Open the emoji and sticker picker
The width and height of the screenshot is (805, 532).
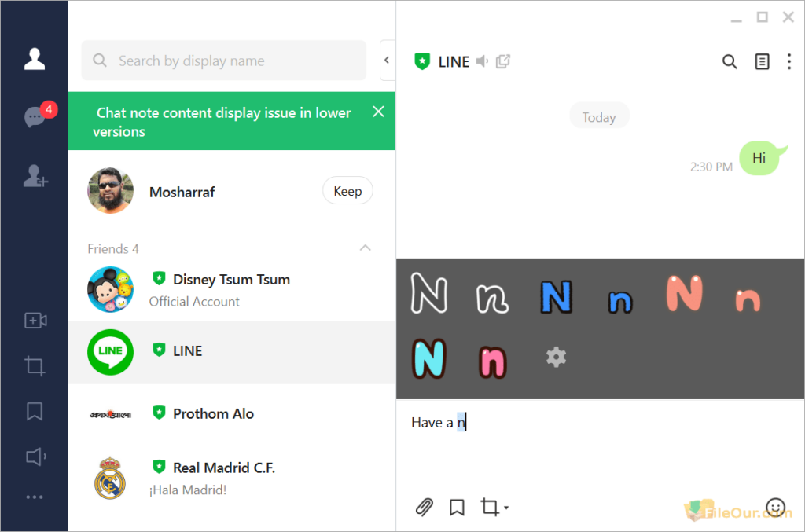click(x=775, y=508)
